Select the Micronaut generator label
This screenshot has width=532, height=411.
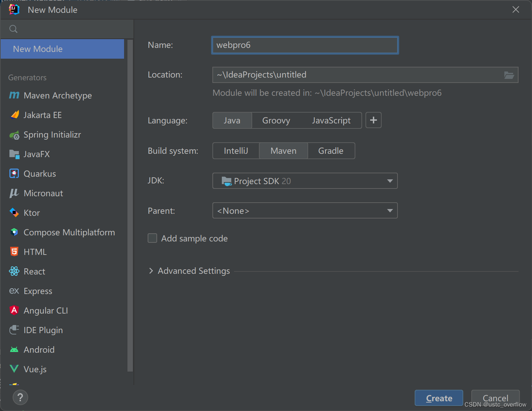tap(43, 193)
